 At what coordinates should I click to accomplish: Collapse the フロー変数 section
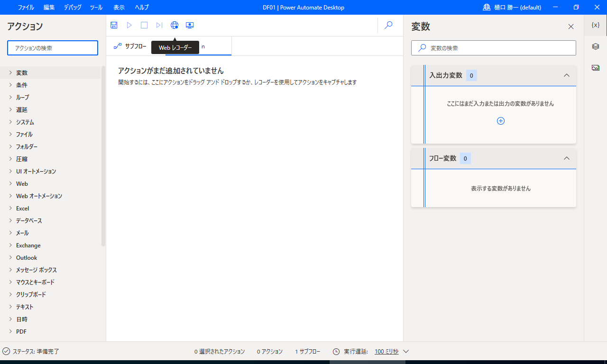[567, 158]
